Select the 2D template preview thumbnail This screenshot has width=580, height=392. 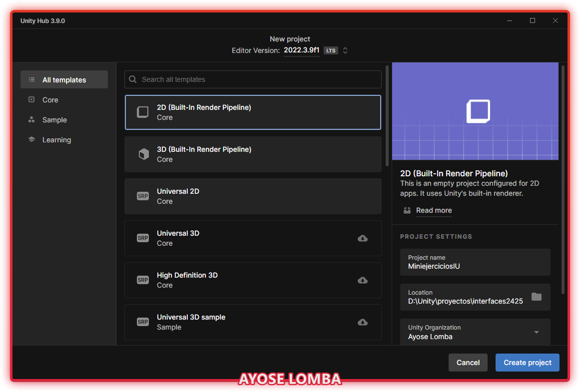(475, 111)
